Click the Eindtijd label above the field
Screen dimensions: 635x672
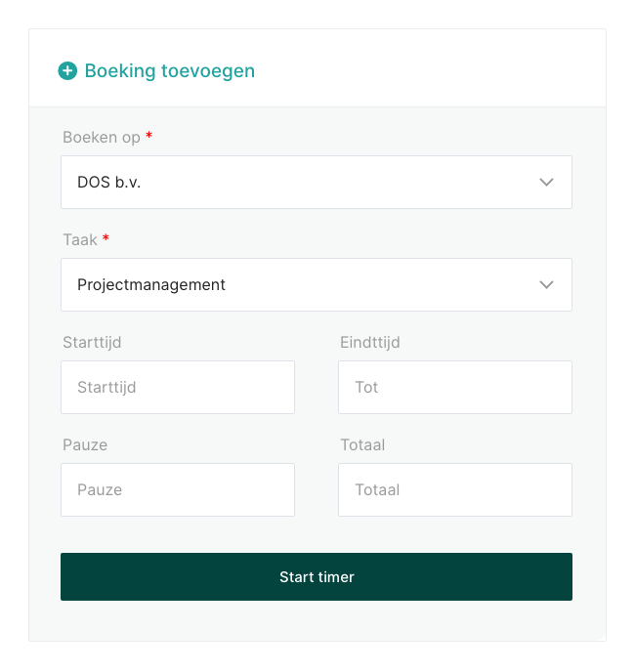click(x=369, y=342)
